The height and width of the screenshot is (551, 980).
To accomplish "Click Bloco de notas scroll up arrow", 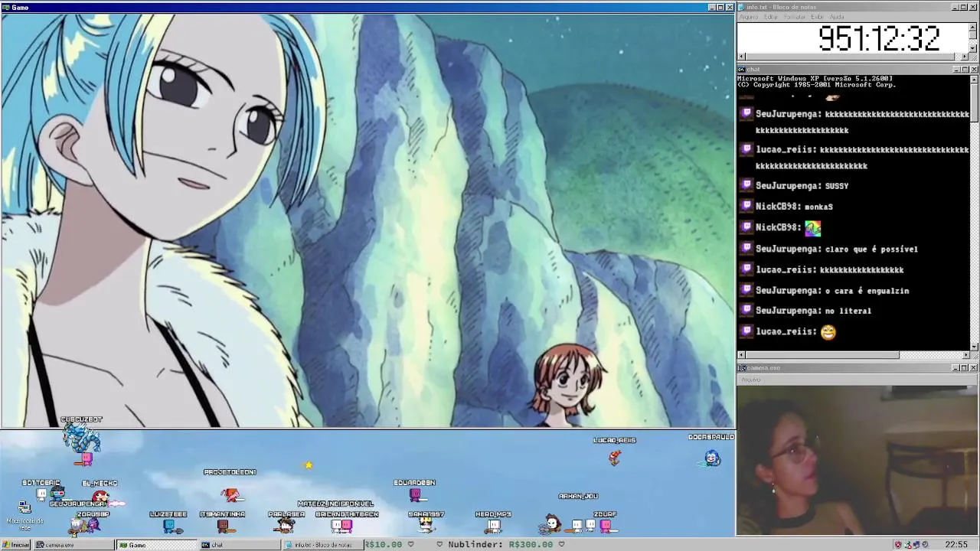I will point(973,26).
